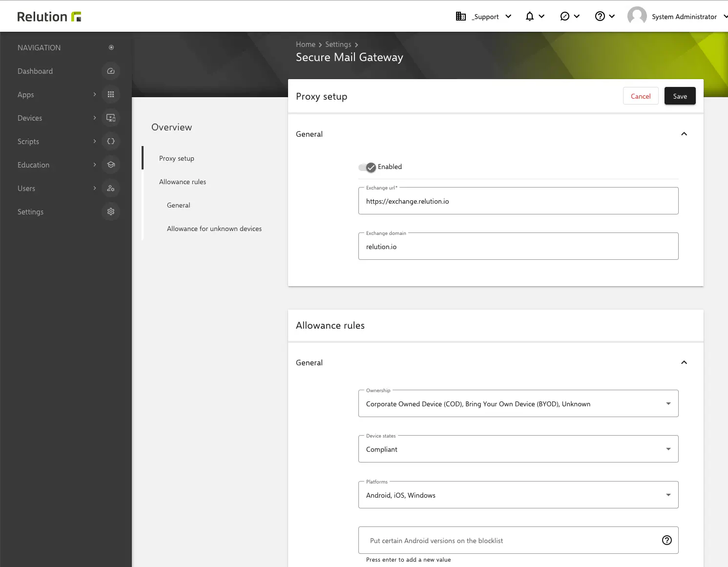Save the proxy setup changes

tap(680, 96)
